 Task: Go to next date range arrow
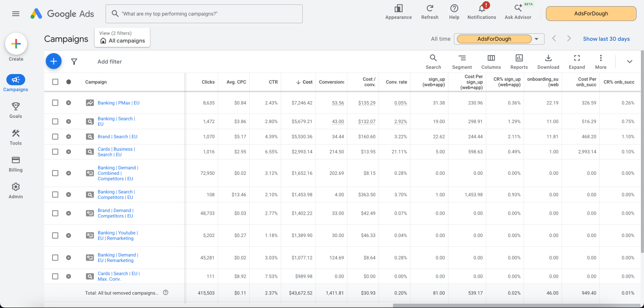click(x=569, y=39)
